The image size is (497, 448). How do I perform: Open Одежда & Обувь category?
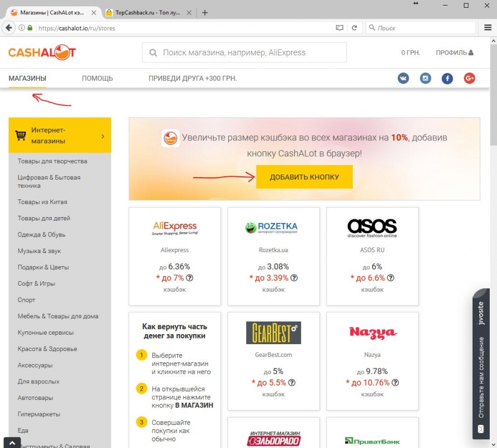pos(41,235)
